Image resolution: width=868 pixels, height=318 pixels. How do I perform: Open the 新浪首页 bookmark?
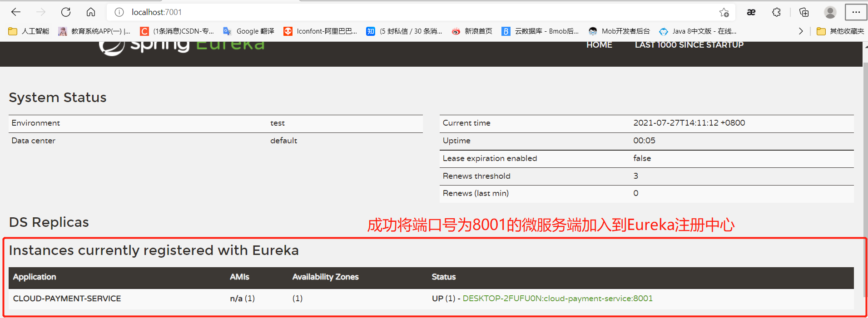472,31
